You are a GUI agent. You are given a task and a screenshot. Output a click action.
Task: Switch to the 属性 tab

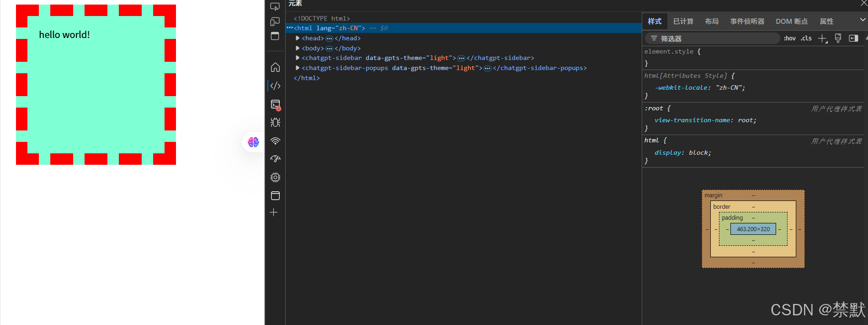(x=826, y=21)
